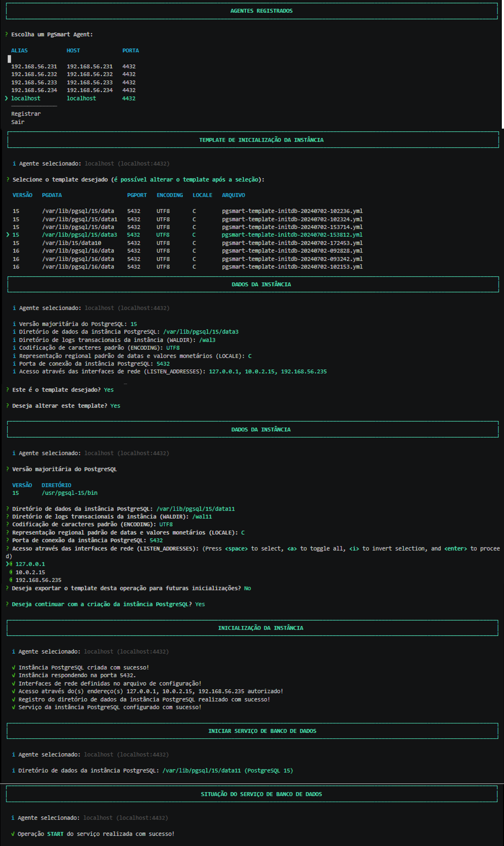Click the /usr/pgsql-15/bin version directory
Viewport: 504px width, 846px height.
click(x=69, y=493)
